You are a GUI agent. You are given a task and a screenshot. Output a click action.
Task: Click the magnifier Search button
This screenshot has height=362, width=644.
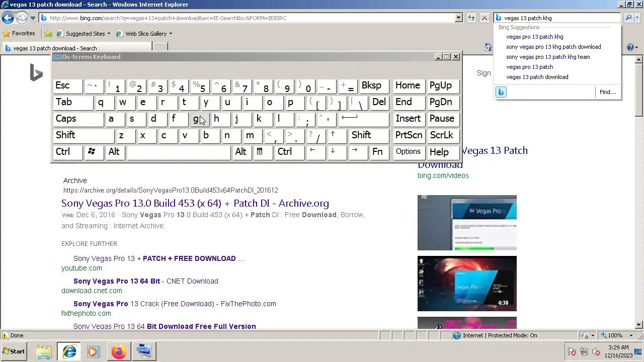click(x=628, y=18)
